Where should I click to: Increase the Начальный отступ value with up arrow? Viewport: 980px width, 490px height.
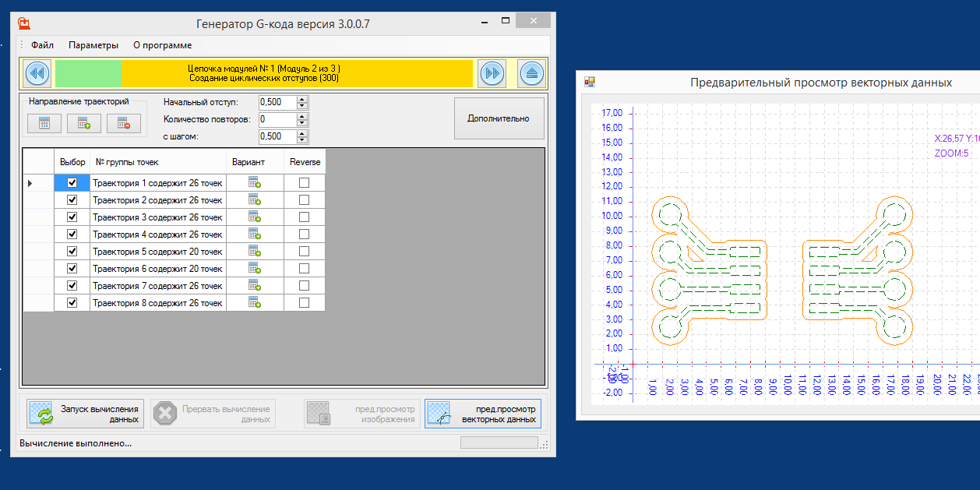(302, 99)
